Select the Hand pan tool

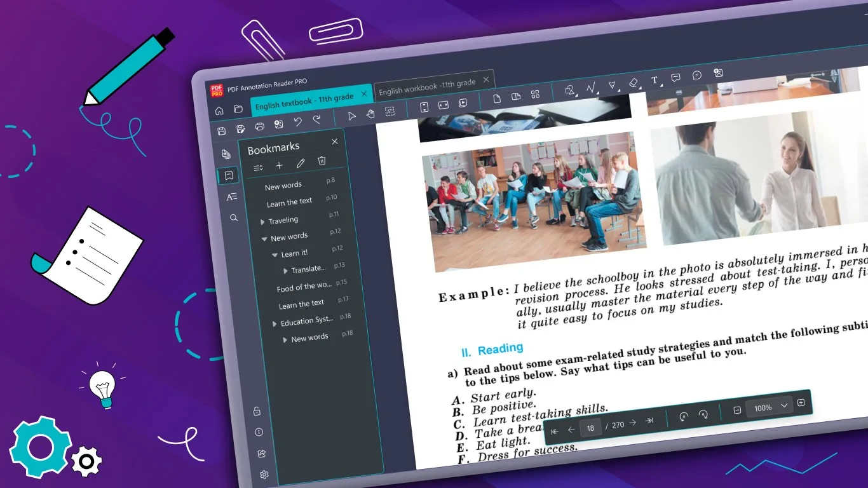(x=370, y=113)
